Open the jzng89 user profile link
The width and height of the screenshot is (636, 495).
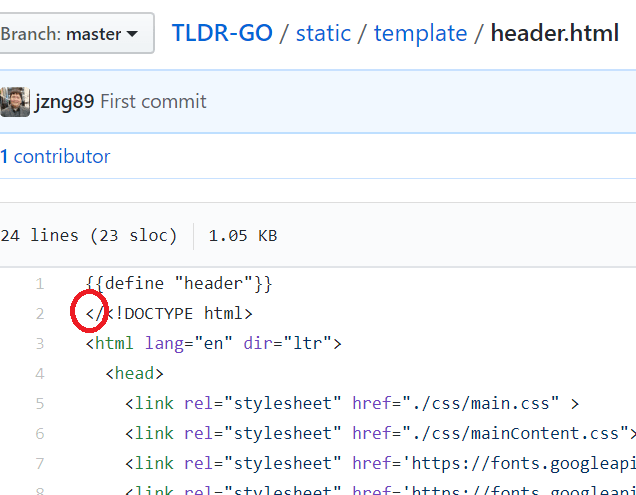coord(65,101)
